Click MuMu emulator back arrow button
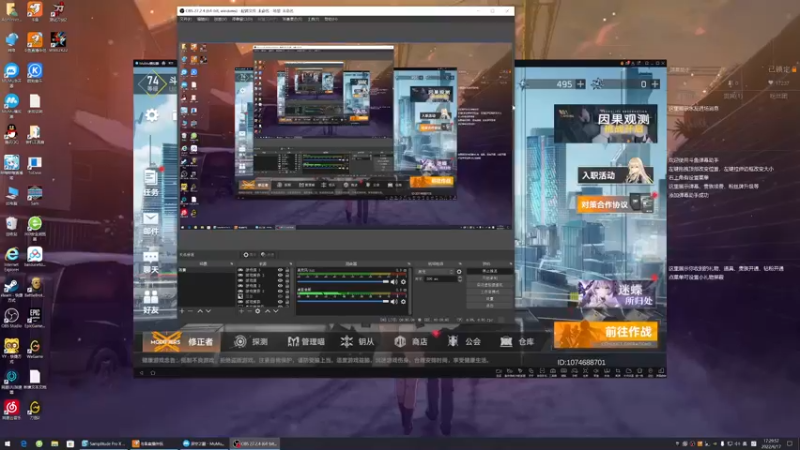This screenshot has width=800, height=450. [142, 372]
